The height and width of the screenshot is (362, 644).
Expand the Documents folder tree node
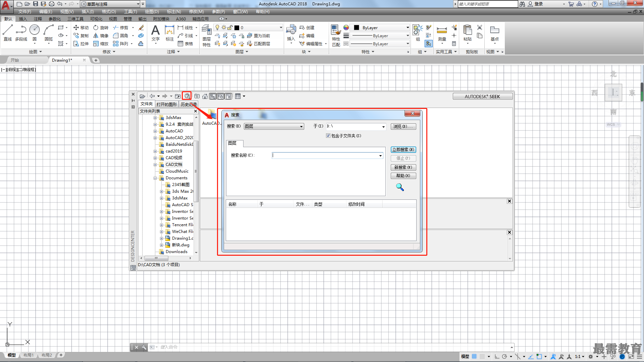click(155, 178)
